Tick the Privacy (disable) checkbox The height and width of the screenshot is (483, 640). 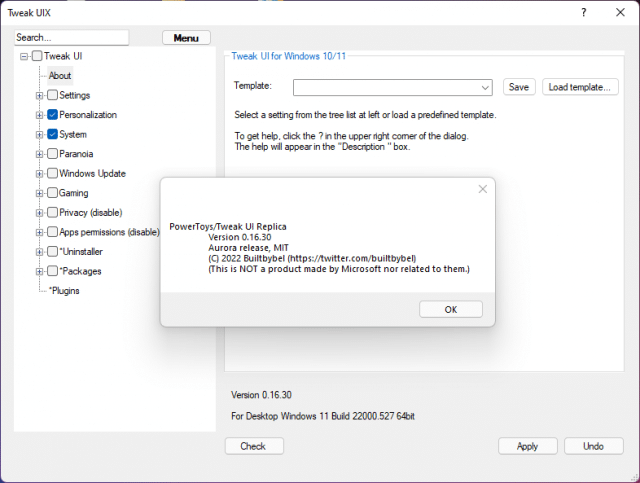pyautogui.click(x=52, y=212)
